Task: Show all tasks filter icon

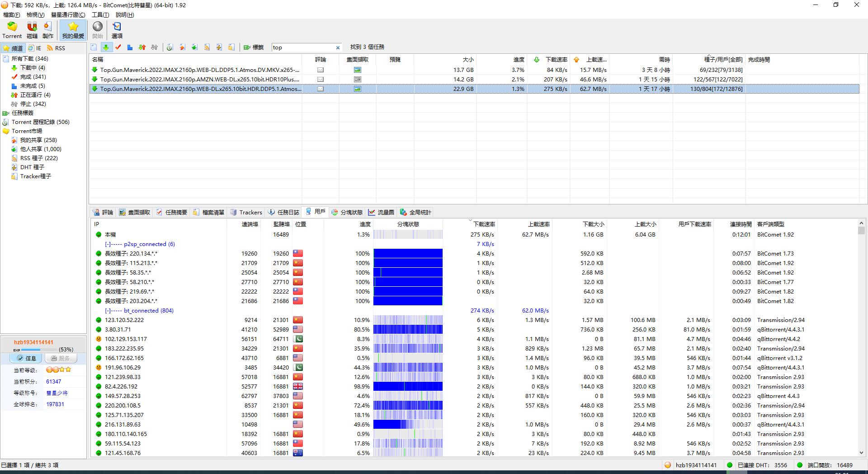Action: (x=94, y=47)
